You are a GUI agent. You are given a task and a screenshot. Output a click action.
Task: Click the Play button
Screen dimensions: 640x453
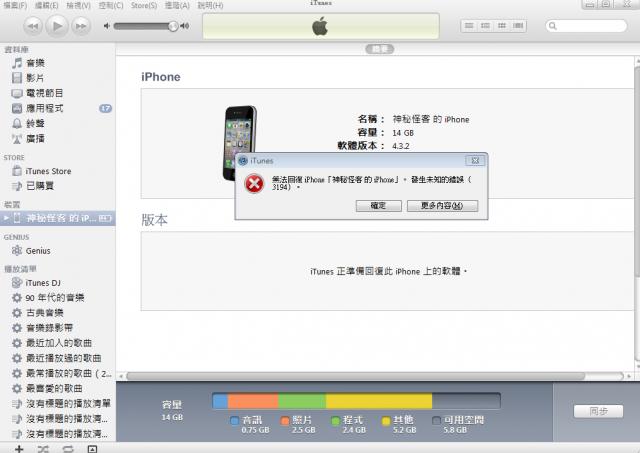(57, 26)
